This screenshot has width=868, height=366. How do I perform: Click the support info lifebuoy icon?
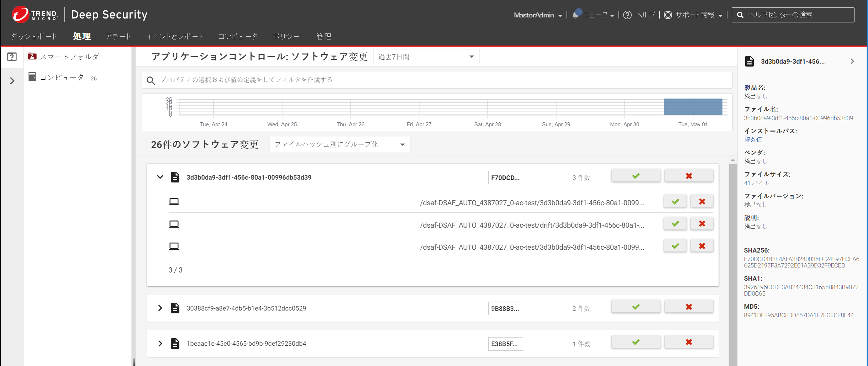(x=668, y=15)
